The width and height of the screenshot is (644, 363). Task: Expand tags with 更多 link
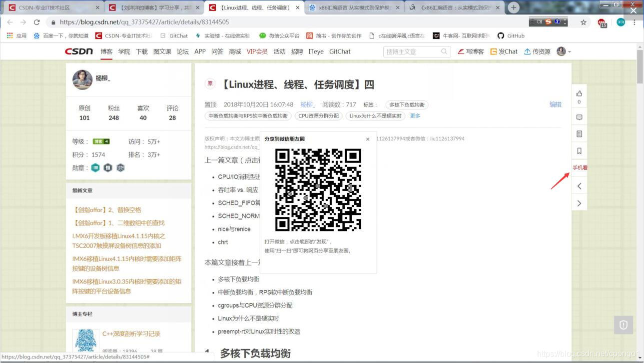point(415,116)
